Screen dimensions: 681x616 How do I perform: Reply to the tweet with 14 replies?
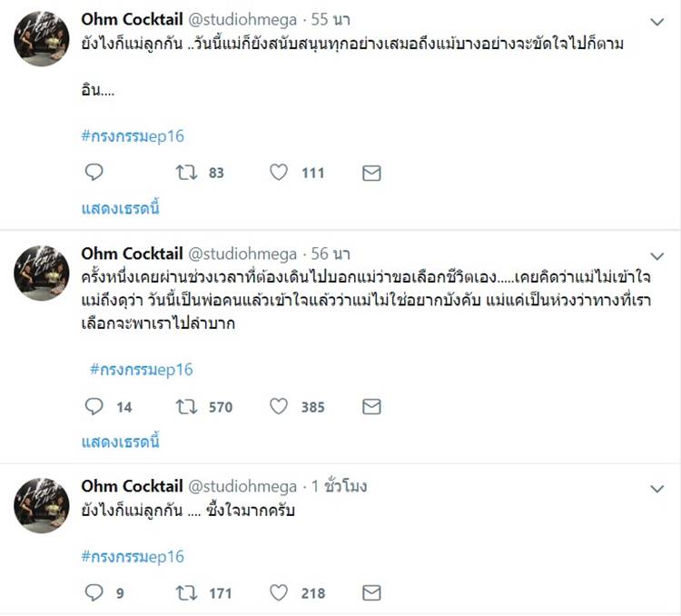click(x=94, y=407)
